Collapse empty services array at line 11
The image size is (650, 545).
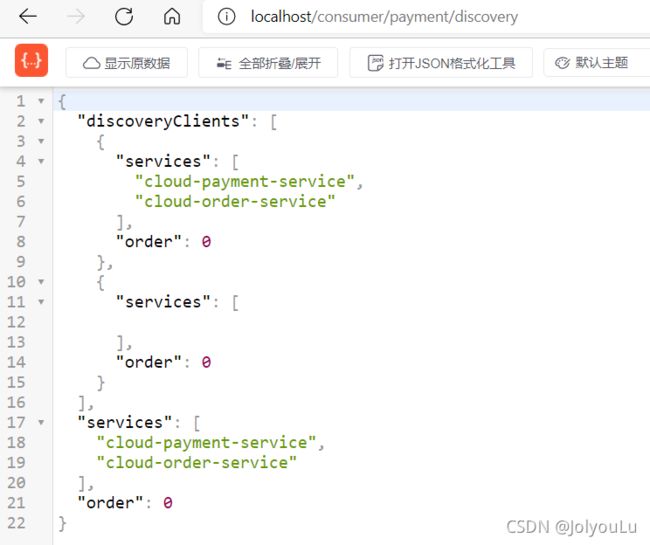coord(41,302)
